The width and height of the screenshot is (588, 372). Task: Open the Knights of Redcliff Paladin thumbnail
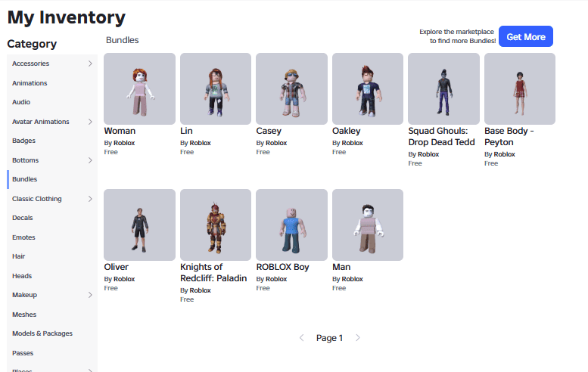point(216,225)
